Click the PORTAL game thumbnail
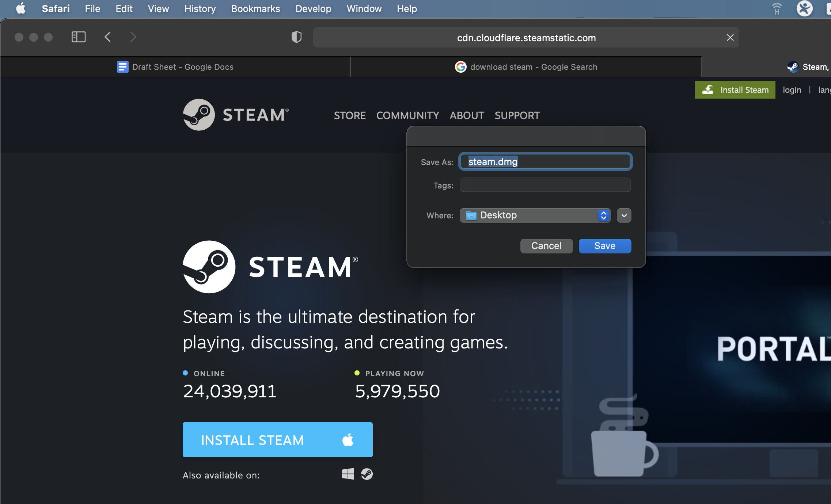The width and height of the screenshot is (831, 504). pos(732,349)
